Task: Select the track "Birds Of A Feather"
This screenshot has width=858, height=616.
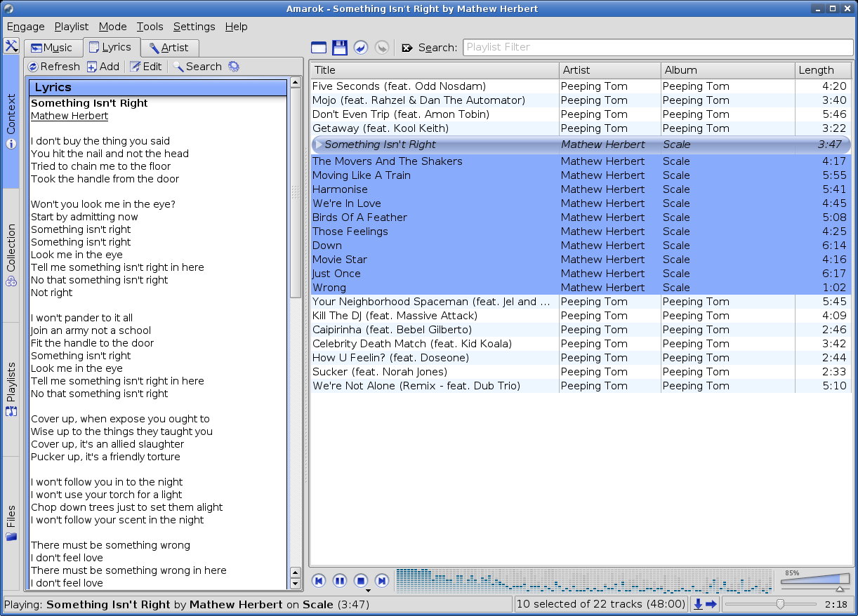Action: [581, 217]
